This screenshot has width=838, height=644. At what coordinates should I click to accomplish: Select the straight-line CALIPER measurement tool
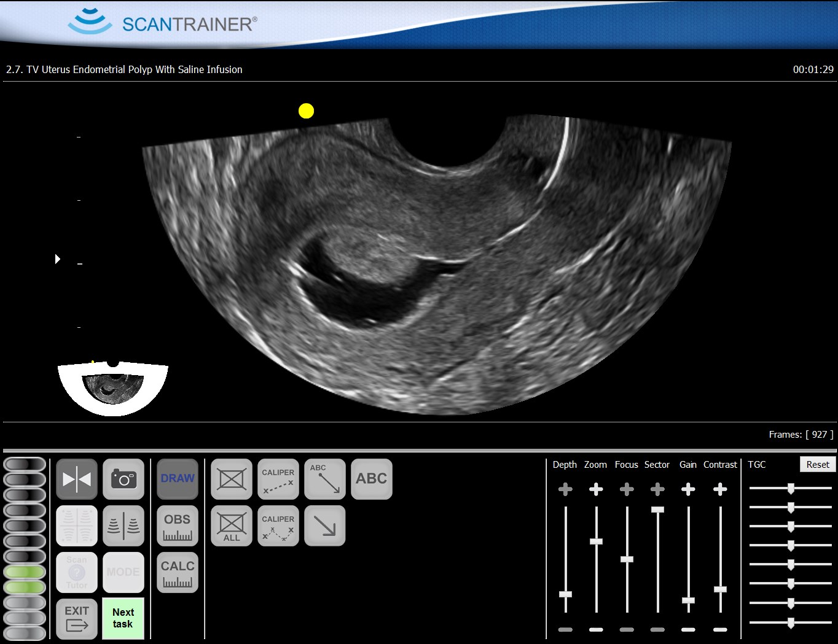[278, 479]
